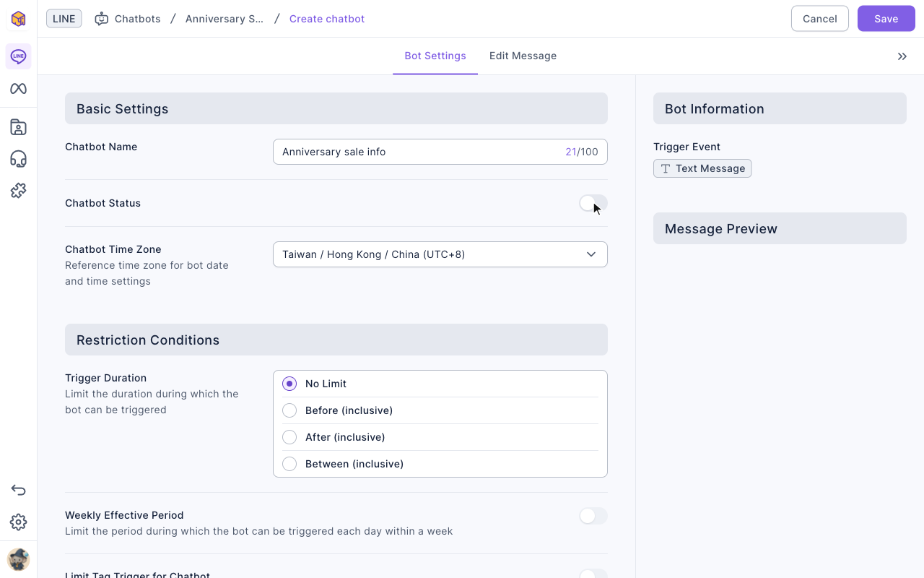The height and width of the screenshot is (578, 924).
Task: Open the user avatar profile
Action: [19, 559]
